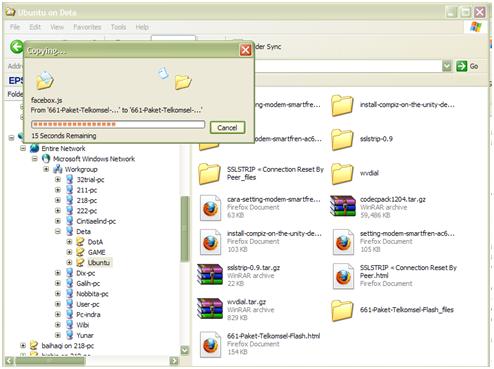Open the address bar dropdown arrow

point(447,66)
